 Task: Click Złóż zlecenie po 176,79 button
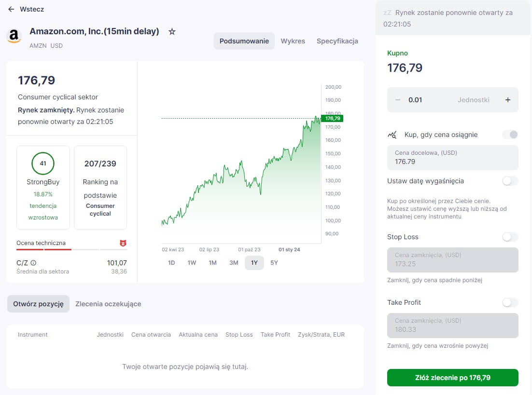453,378
